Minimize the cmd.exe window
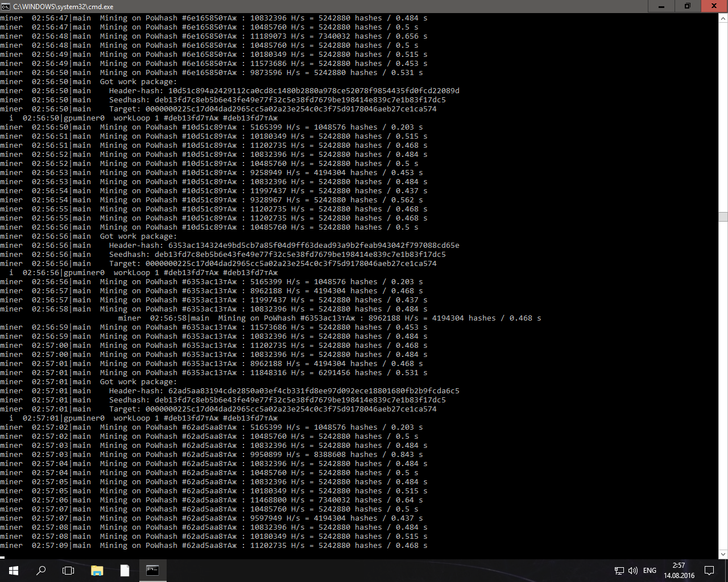This screenshot has width=728, height=582. point(661,6)
